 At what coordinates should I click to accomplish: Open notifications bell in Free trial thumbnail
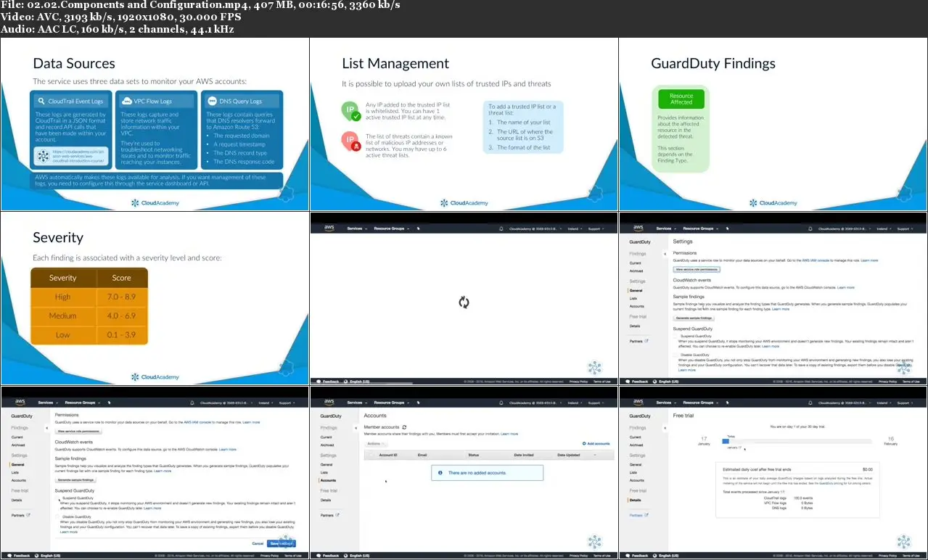810,403
